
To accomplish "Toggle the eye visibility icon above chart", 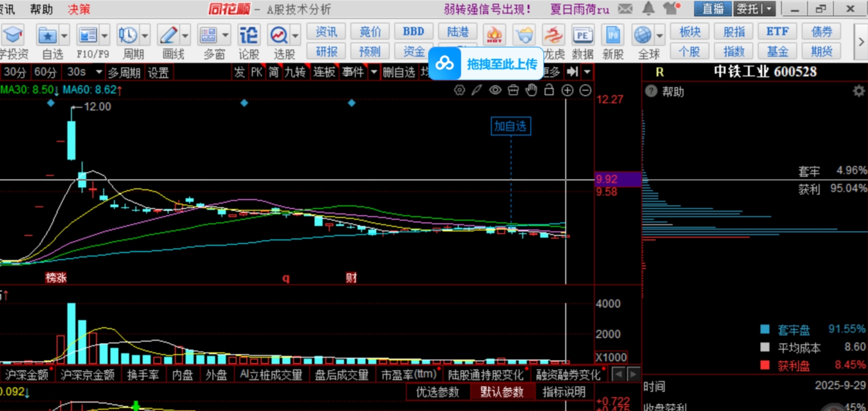I will tap(495, 90).
